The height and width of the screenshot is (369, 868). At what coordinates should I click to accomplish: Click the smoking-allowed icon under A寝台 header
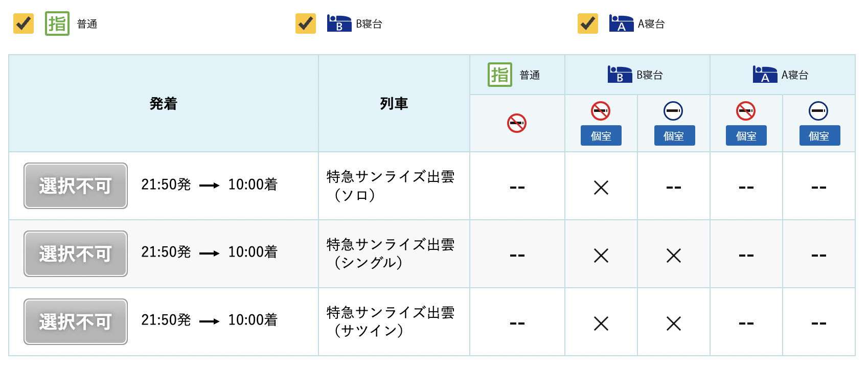[x=818, y=111]
